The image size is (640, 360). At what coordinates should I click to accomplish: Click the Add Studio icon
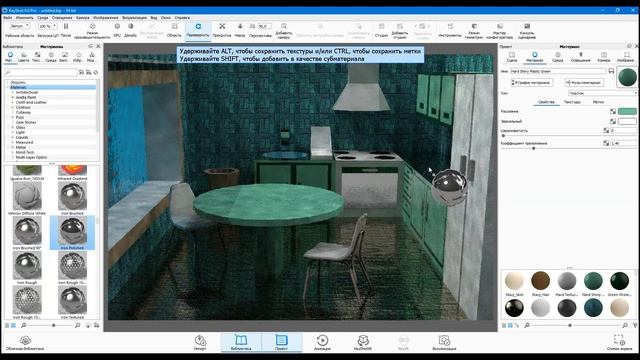[x=400, y=31]
